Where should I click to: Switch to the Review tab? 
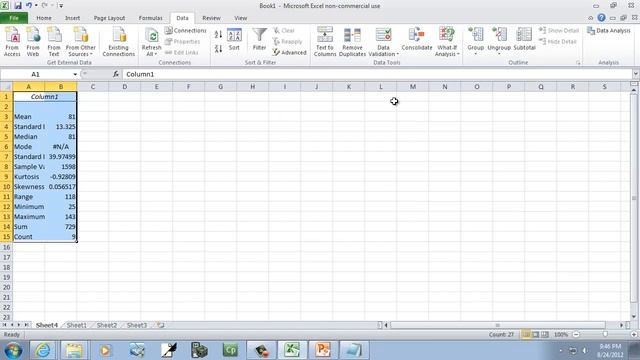click(211, 18)
